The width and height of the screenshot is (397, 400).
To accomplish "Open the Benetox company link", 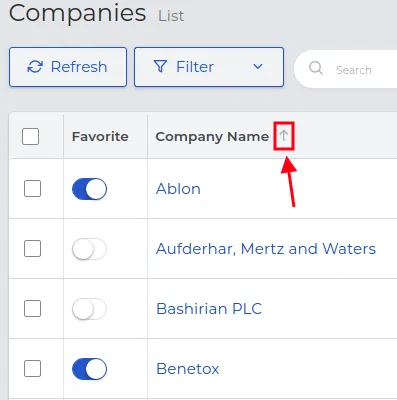I will click(188, 369).
